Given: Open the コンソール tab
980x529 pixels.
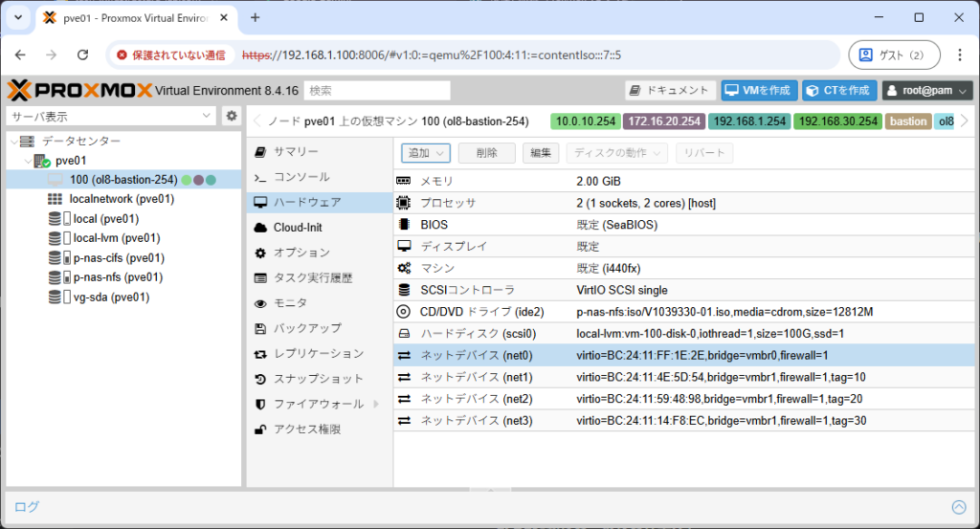Looking at the screenshot, I should (x=320, y=177).
